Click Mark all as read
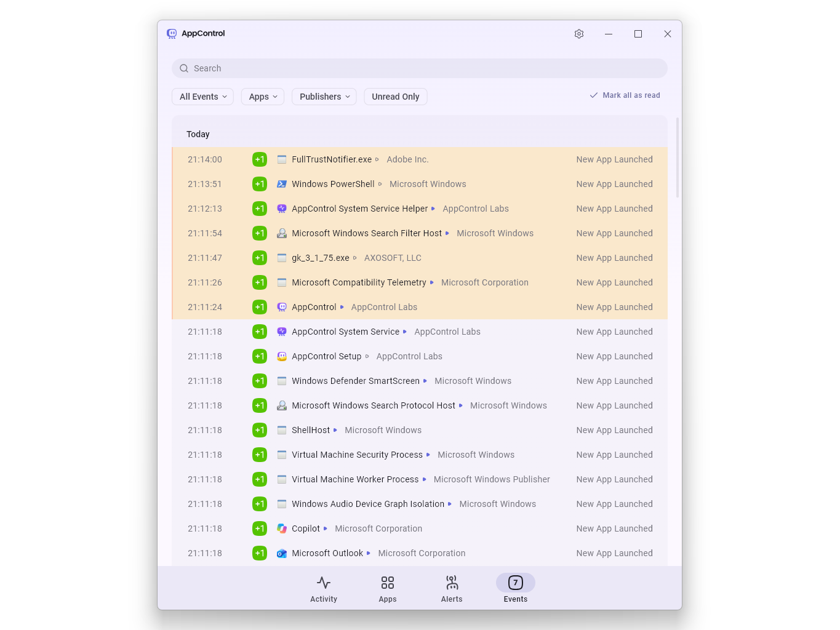The height and width of the screenshot is (630, 840). coord(625,95)
